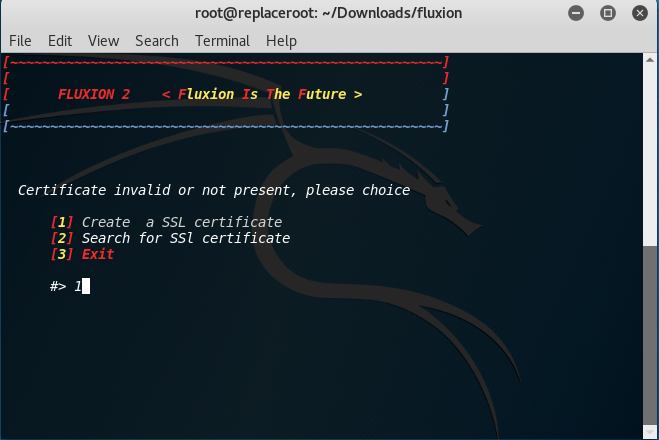Maximize the terminal window
The image size is (659, 440).
tap(608, 13)
